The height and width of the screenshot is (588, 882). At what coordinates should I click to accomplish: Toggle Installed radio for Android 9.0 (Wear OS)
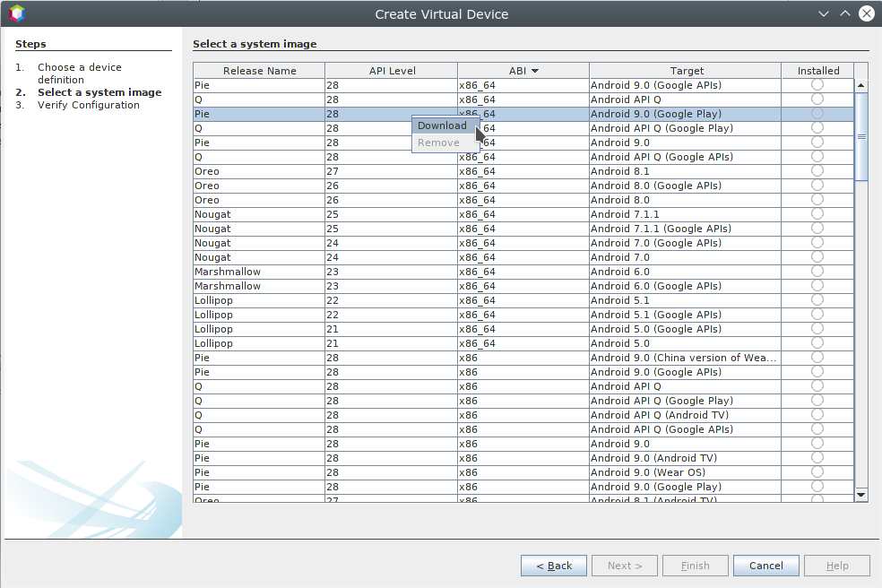[x=817, y=472]
